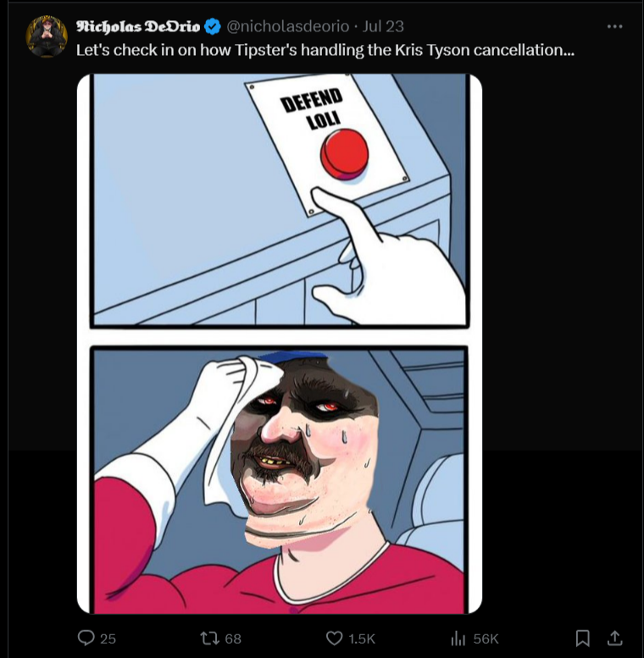Like the post with the heart icon

coord(334,639)
